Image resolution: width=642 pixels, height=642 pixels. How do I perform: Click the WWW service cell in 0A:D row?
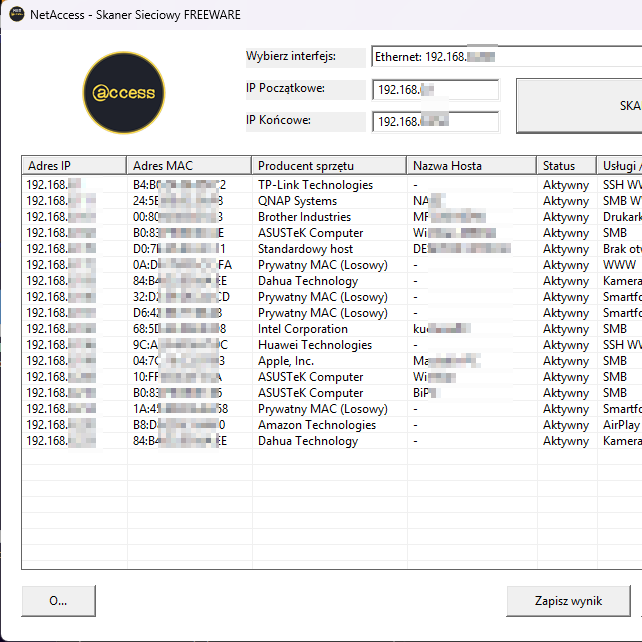pos(619,264)
